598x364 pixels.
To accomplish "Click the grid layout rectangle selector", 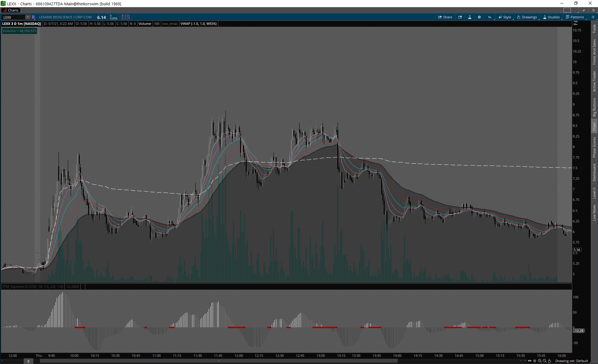I will tap(567, 10).
